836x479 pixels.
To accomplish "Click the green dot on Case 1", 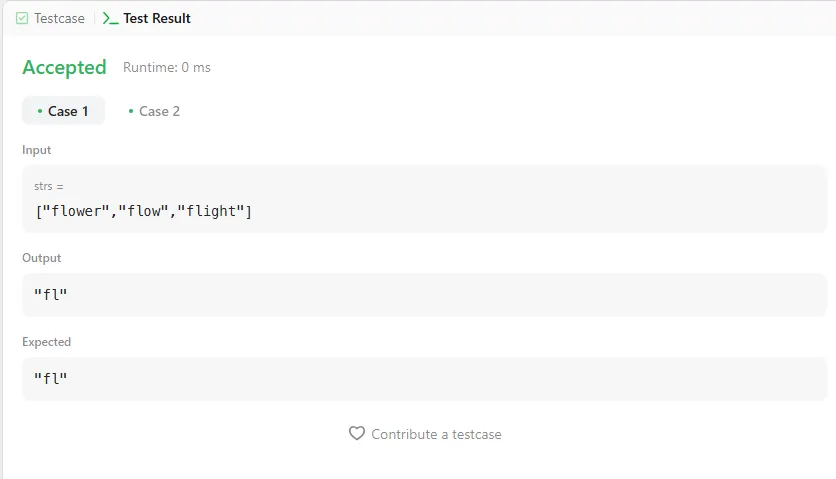I will pos(39,111).
